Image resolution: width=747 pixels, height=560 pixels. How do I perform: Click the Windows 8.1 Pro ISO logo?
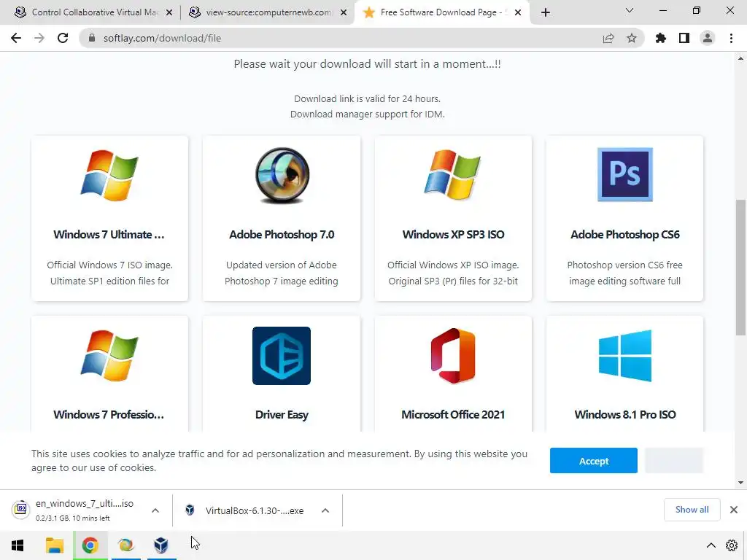[624, 356]
